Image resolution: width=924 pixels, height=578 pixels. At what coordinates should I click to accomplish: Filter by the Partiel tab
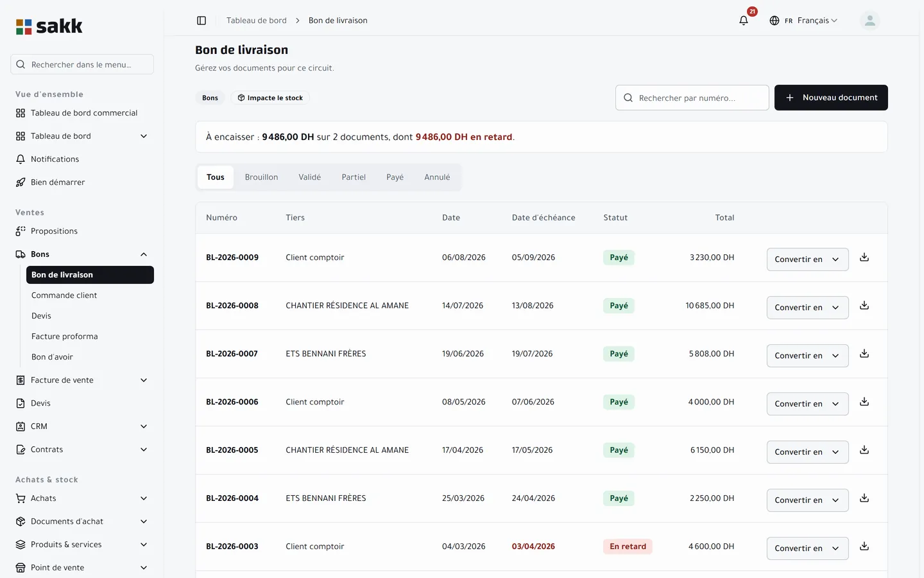354,177
